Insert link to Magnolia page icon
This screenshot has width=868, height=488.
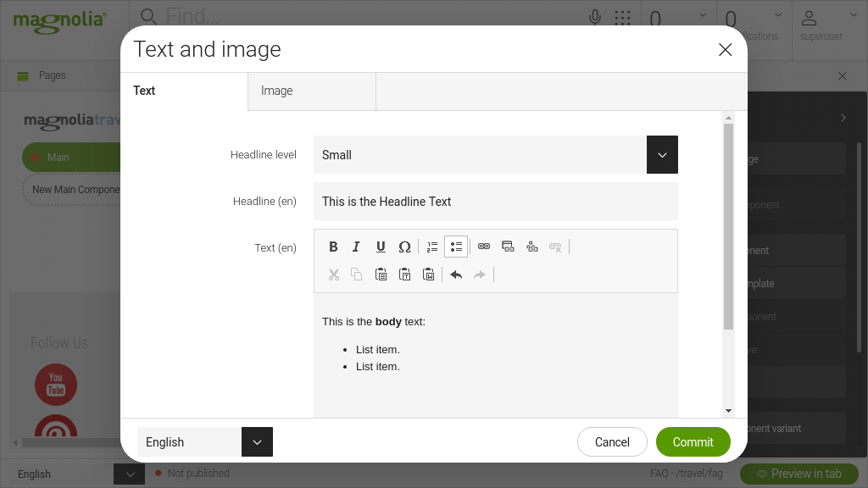click(508, 247)
